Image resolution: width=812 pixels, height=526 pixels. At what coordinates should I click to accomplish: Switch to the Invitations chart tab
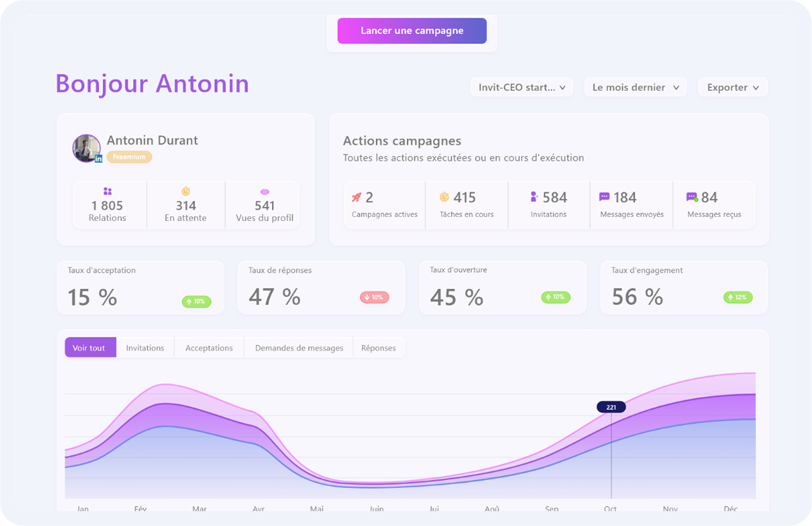tap(145, 348)
